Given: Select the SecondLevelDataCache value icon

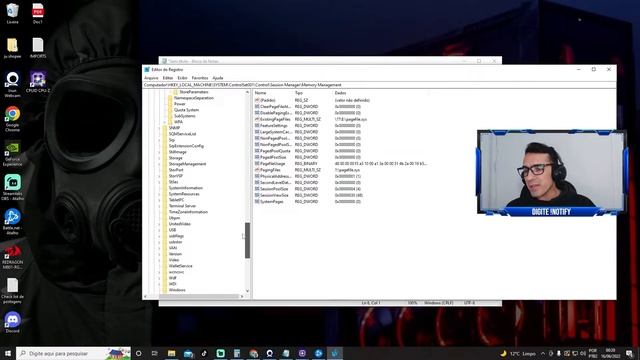Looking at the screenshot, I should [x=257, y=182].
